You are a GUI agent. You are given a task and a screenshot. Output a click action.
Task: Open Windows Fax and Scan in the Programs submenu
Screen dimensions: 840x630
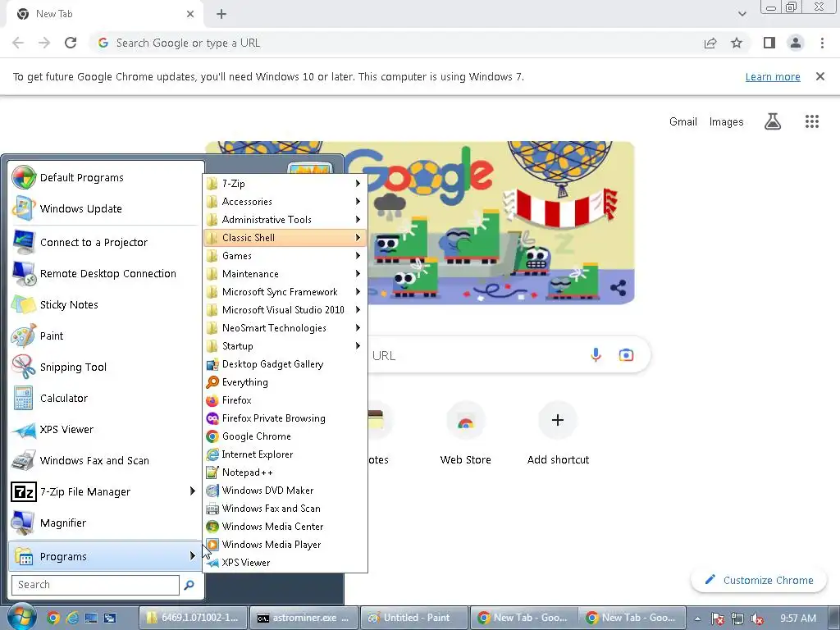point(285,509)
